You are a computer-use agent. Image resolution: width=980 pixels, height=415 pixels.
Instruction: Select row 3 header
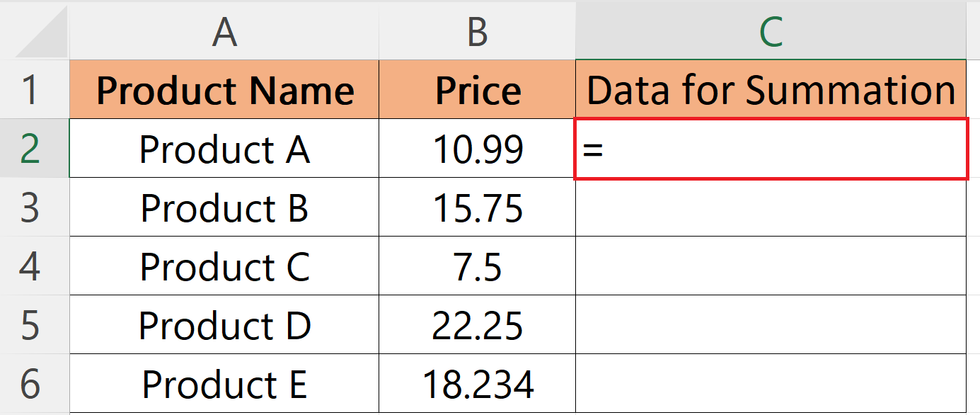pos(34,207)
